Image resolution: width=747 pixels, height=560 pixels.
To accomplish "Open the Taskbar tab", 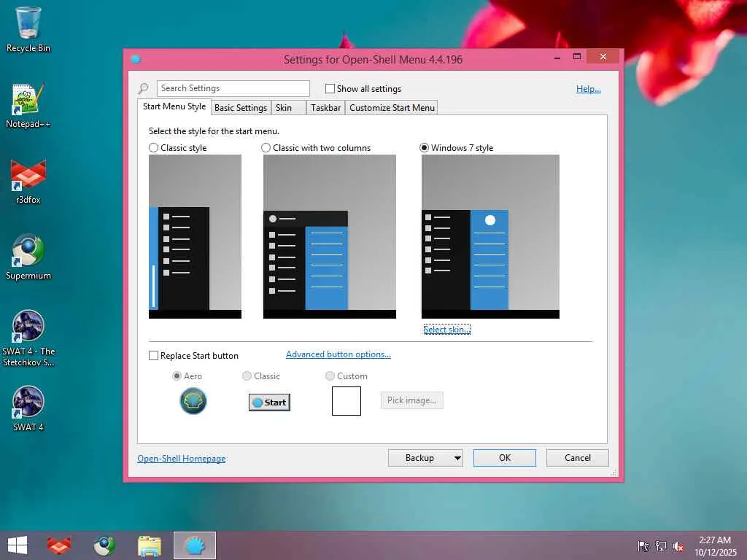I will [326, 108].
